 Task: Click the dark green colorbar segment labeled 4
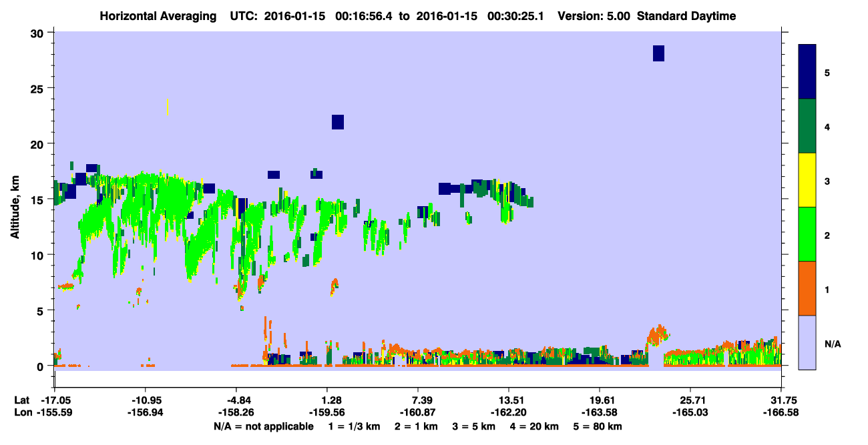807,126
